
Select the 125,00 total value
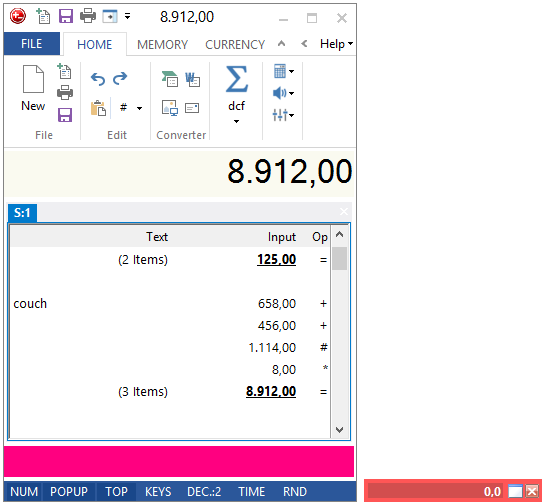[276, 259]
